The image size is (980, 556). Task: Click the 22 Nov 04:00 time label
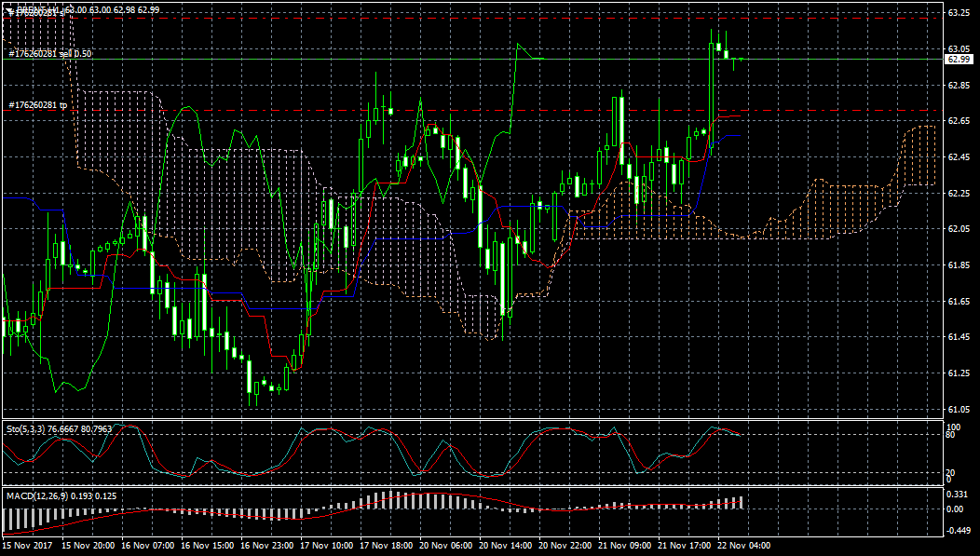tap(748, 545)
